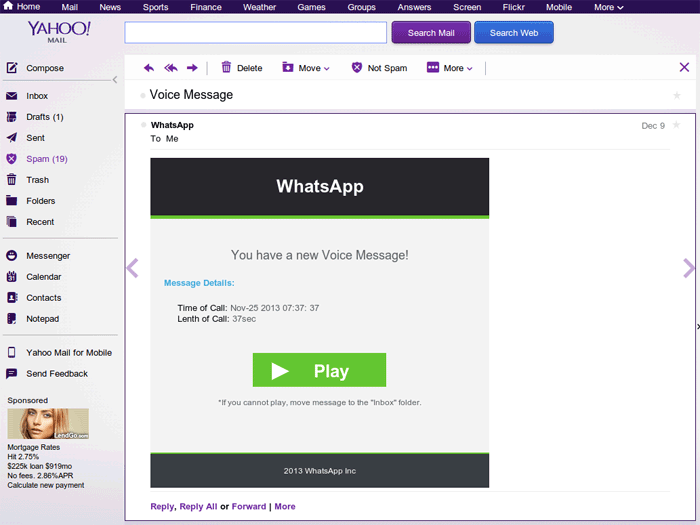
Task: Click the Search Mail button
Action: tap(431, 33)
